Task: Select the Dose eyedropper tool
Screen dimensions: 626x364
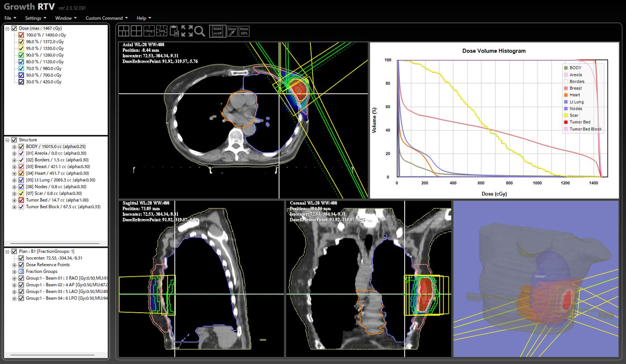Action: [x=232, y=31]
